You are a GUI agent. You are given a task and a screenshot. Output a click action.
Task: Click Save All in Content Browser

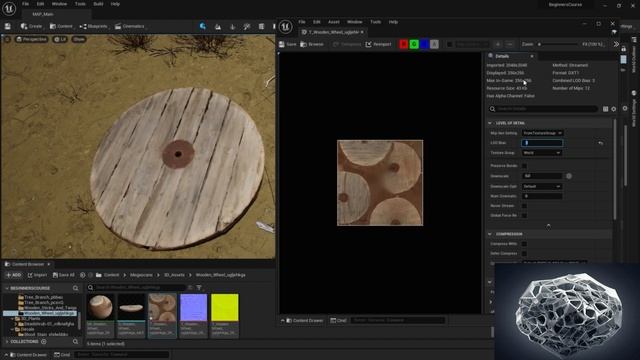point(64,275)
